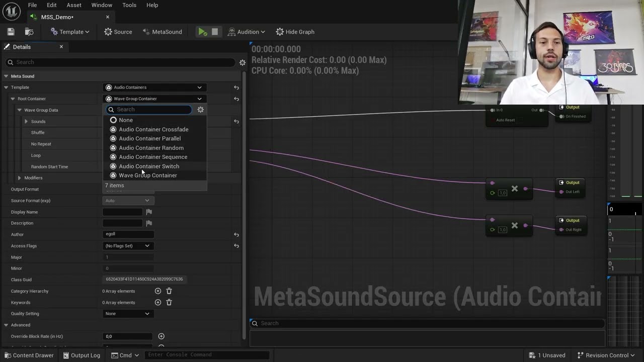This screenshot has width=644, height=362.
Task: Open the Audio Containers template dropdown
Action: coord(153,87)
